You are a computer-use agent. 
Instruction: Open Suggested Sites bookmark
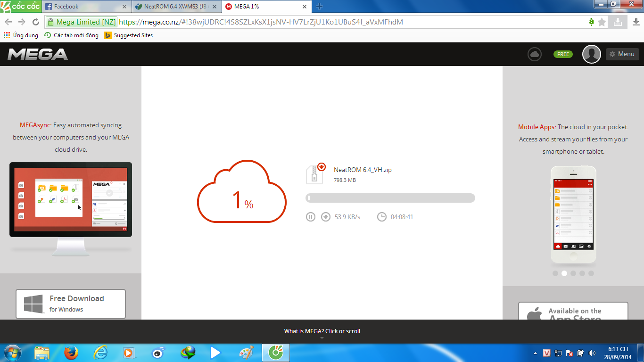click(129, 35)
